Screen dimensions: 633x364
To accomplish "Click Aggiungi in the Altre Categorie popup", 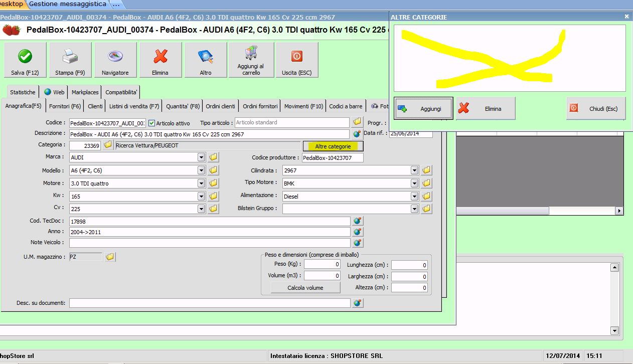I will [423, 108].
